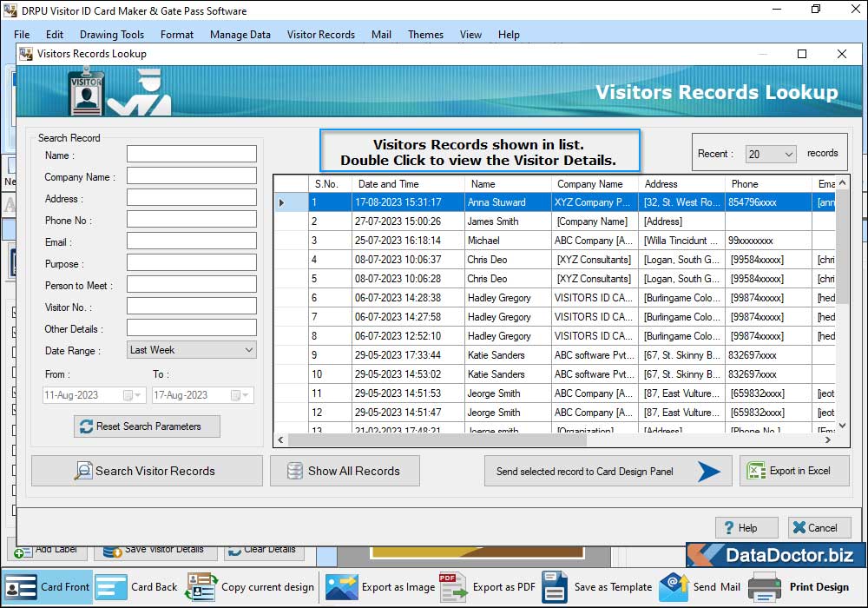Click the magnifier icon on Search Visitor Records
Image resolution: width=868 pixels, height=608 pixels.
(x=83, y=471)
